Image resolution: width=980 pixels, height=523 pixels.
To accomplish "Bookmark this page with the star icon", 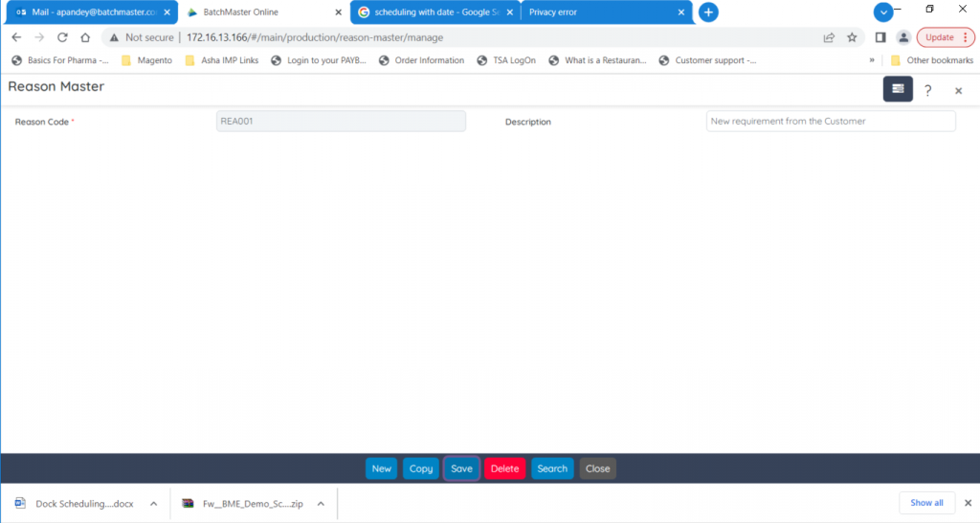I will tap(852, 37).
